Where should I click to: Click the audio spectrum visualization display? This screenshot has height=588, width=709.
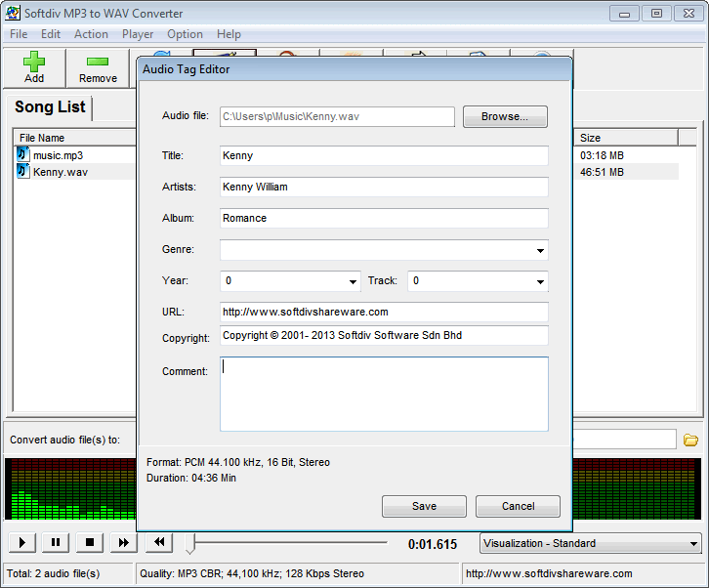click(x=70, y=488)
